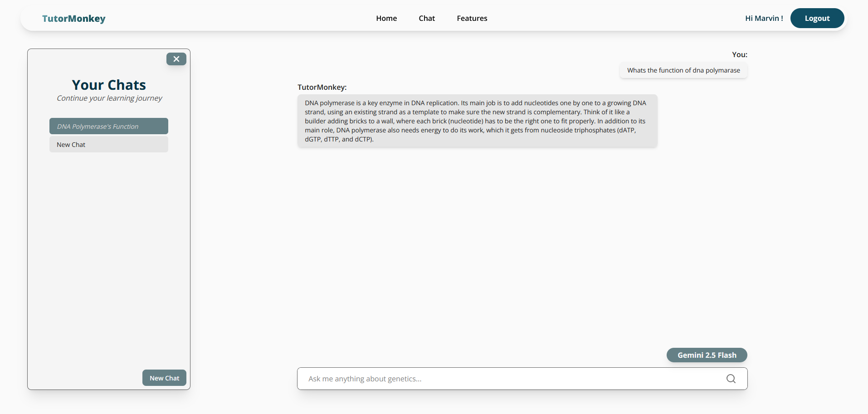Viewport: 868px width, 414px height.
Task: Open the Features page
Action: click(x=472, y=18)
